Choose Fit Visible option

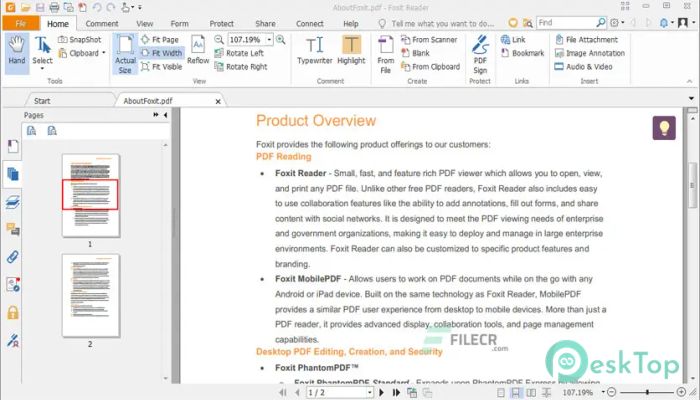coord(162,67)
